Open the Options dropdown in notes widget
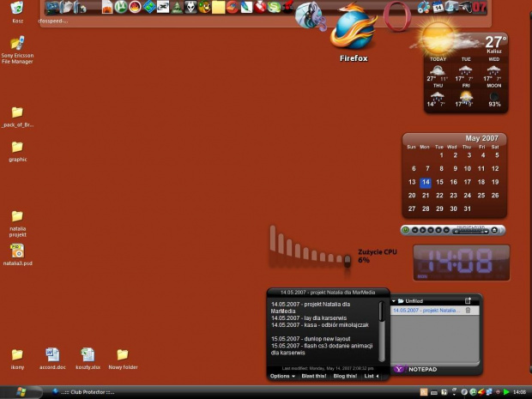 point(282,376)
